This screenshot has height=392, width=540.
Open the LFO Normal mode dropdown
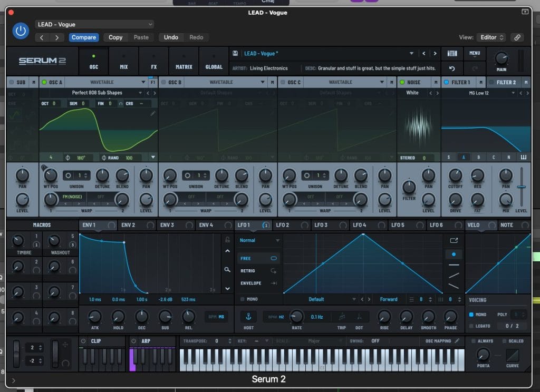point(259,240)
